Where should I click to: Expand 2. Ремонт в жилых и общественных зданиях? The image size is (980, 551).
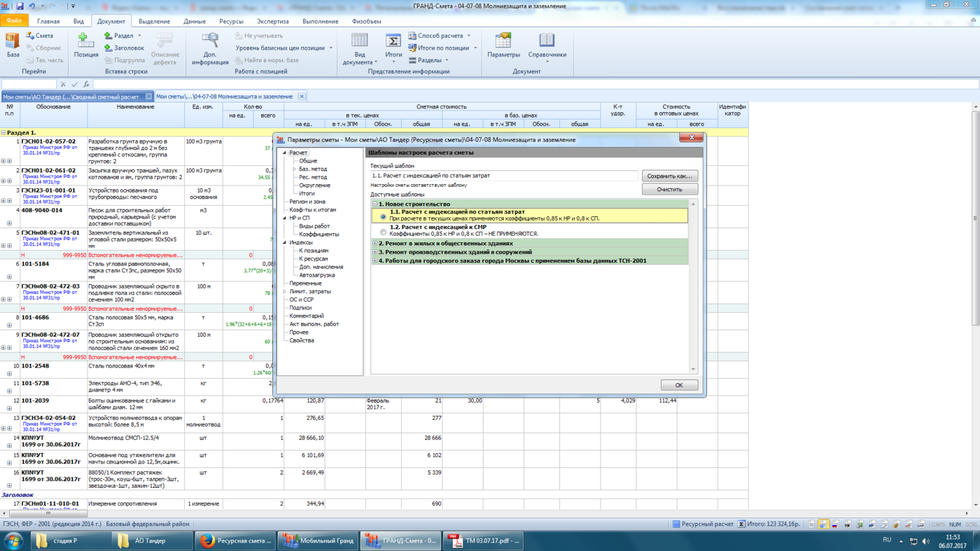click(375, 244)
